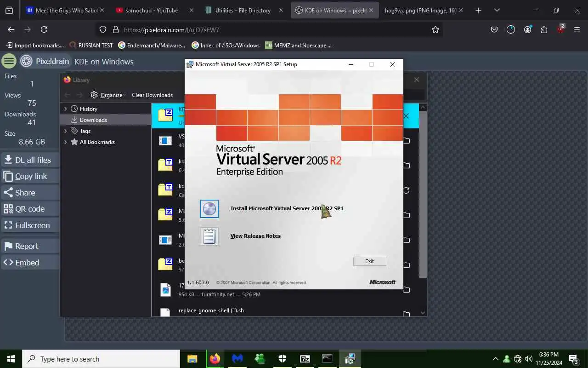Expand Tags in Library tree

(x=66, y=131)
